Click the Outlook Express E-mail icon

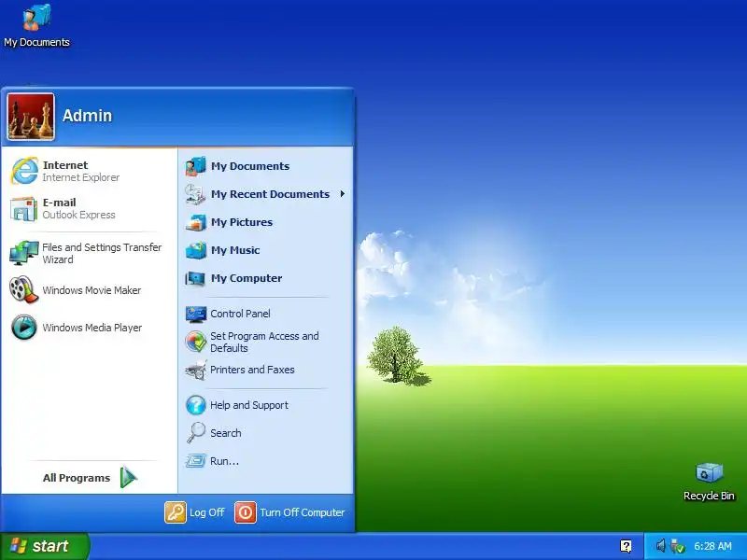23,208
